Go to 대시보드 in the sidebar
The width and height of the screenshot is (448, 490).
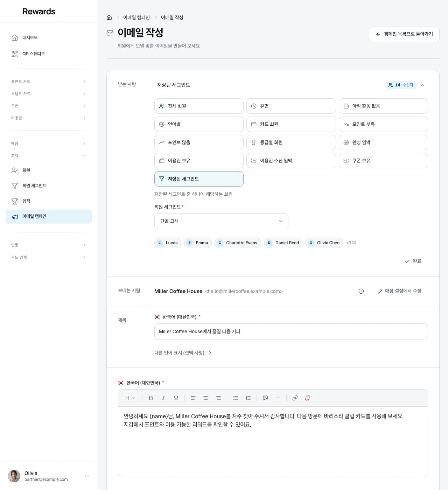pyautogui.click(x=49, y=38)
